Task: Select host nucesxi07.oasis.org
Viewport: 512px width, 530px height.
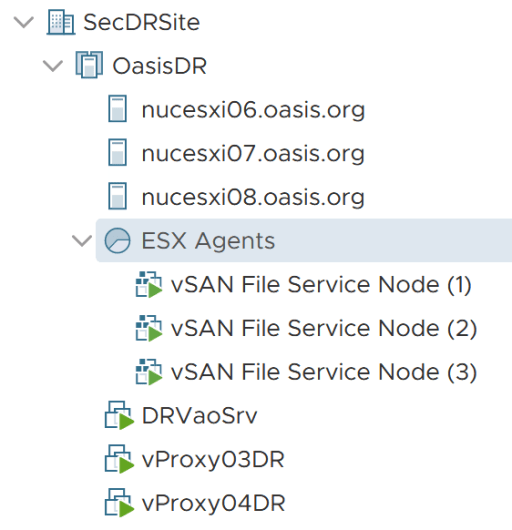Action: 253,153
